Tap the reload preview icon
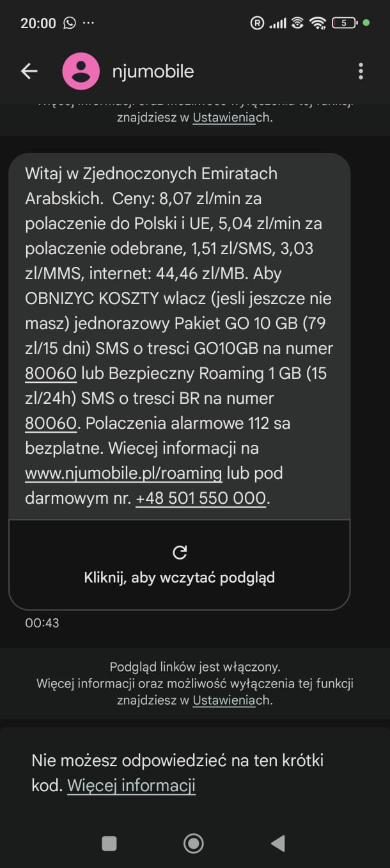390x868 pixels. tap(180, 552)
